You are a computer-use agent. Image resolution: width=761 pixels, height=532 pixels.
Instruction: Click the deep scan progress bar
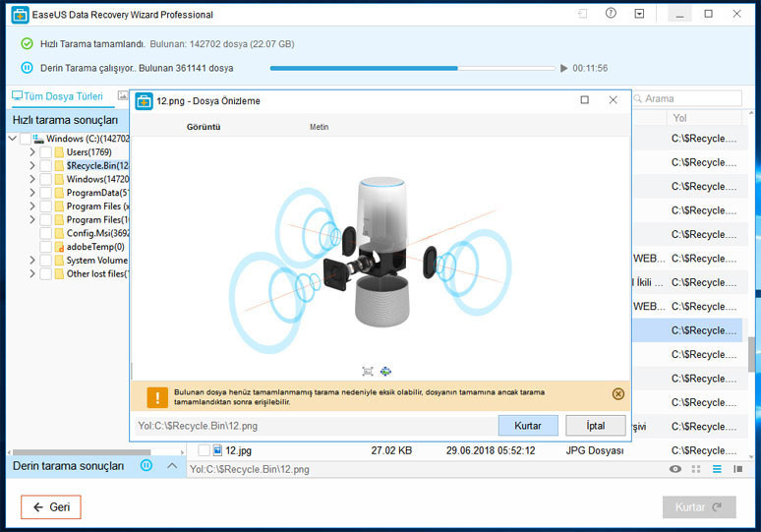pyautogui.click(x=412, y=68)
